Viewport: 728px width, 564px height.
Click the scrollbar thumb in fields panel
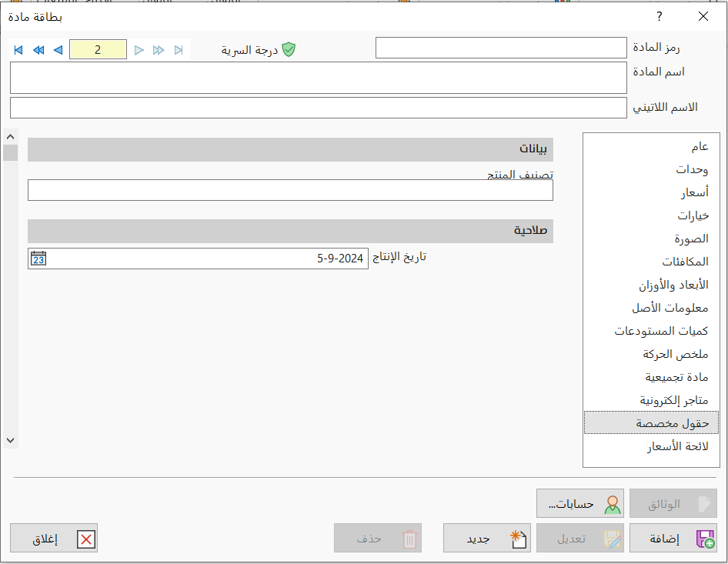pyautogui.click(x=10, y=152)
